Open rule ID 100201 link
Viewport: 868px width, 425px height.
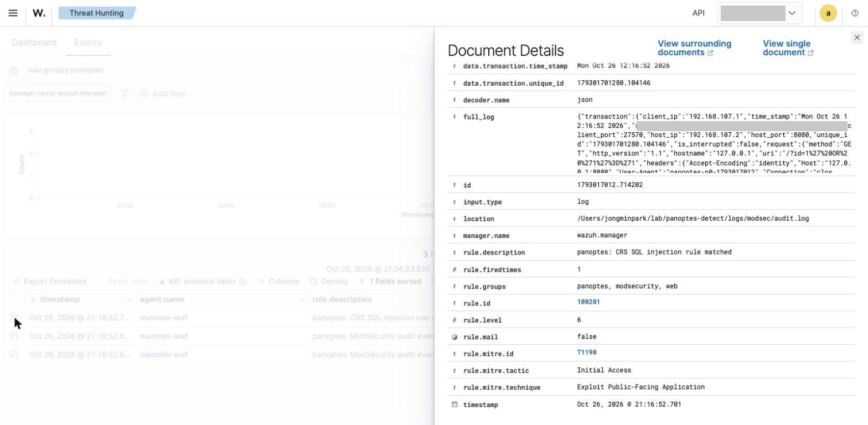tap(588, 302)
